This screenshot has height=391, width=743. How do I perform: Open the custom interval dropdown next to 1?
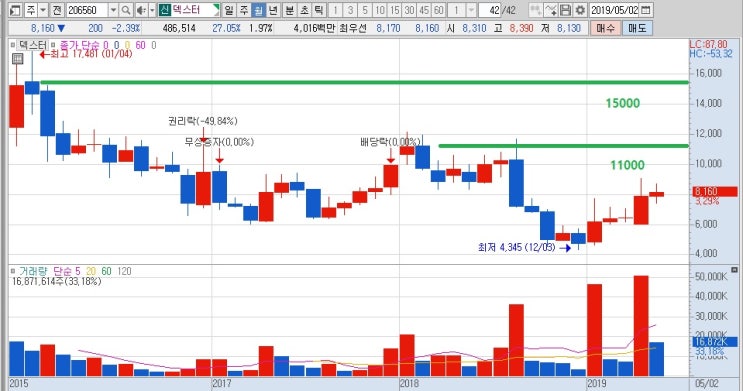[471, 10]
